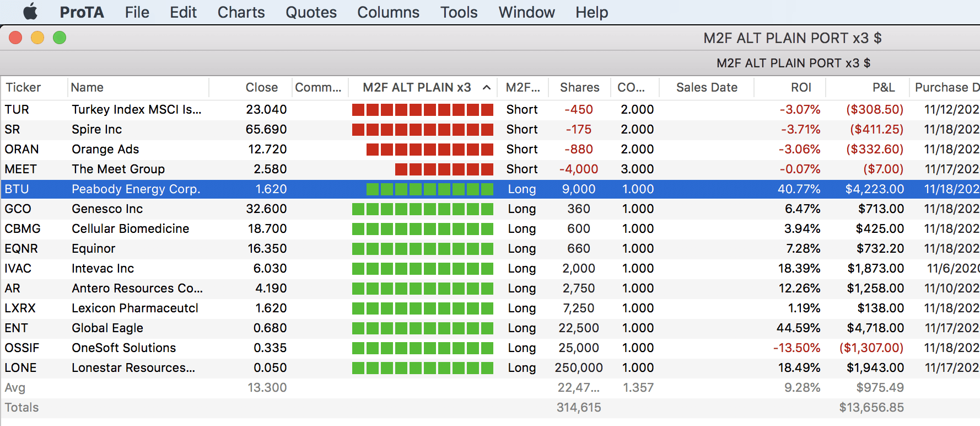
Task: Click the green signal bar for BTU
Action: tap(430, 189)
